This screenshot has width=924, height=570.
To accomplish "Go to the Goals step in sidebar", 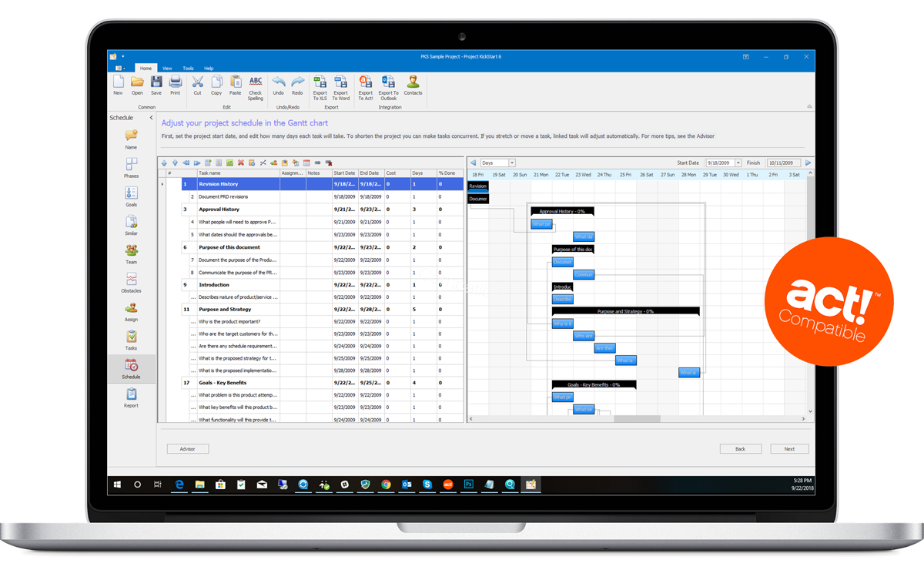I will (x=132, y=196).
